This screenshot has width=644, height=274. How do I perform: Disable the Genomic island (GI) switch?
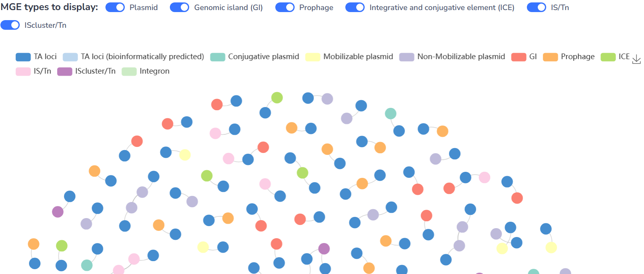click(x=180, y=8)
